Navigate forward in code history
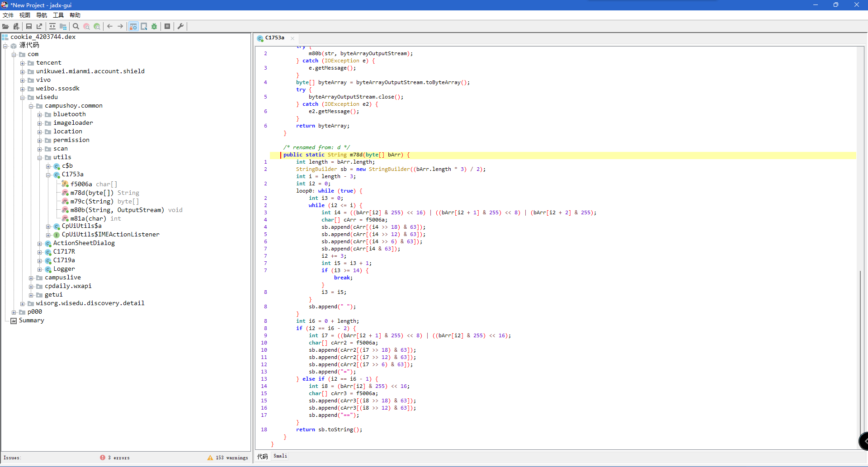 [121, 26]
